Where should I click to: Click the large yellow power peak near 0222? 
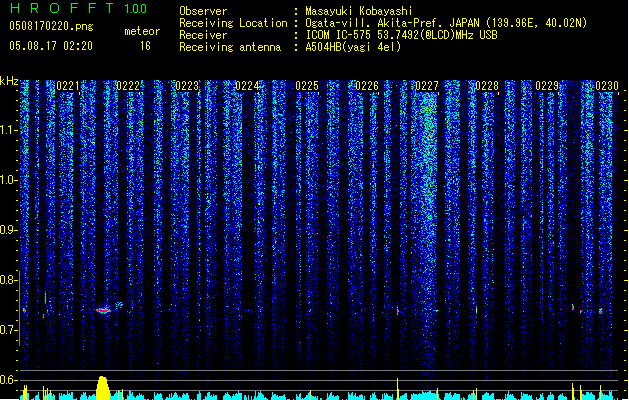point(103,388)
